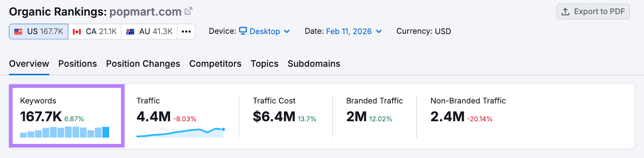Click the -20.14% non-branded change
The width and height of the screenshot is (644, 158).
click(x=480, y=119)
